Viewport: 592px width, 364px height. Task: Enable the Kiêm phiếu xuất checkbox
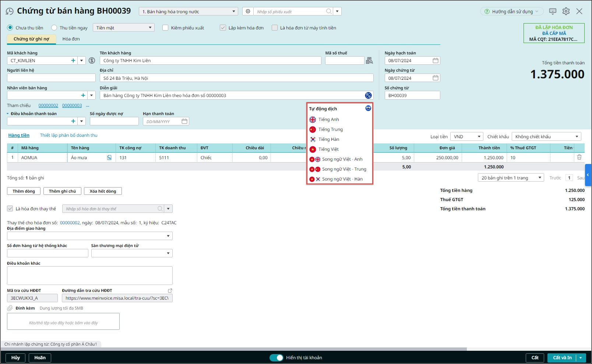tap(165, 28)
